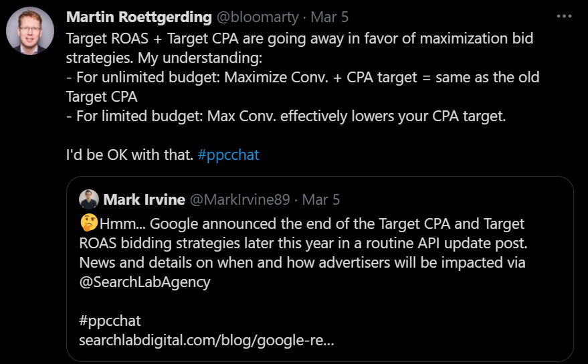Select #ppcchat hashtag inside the quoted tweet

tap(110, 321)
